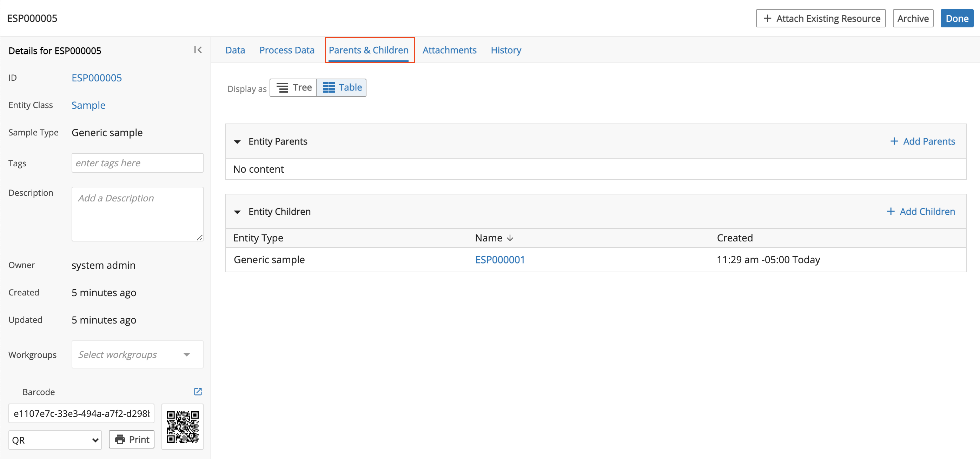Screen dimensions: 980x459
Task: Click the ESP000005 ID link
Action: [x=97, y=78]
